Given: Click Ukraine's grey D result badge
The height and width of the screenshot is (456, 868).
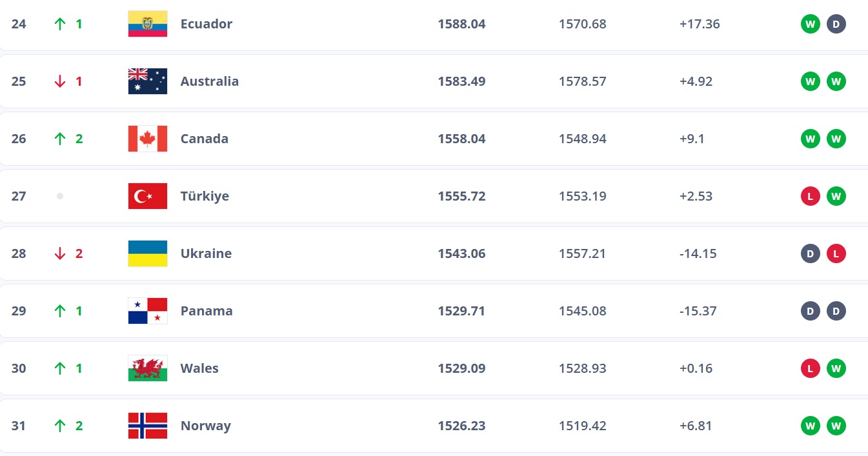Looking at the screenshot, I should (x=810, y=253).
